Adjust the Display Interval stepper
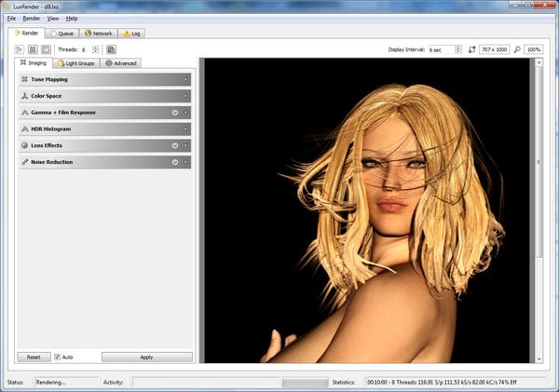The width and height of the screenshot is (559, 392). point(458,49)
